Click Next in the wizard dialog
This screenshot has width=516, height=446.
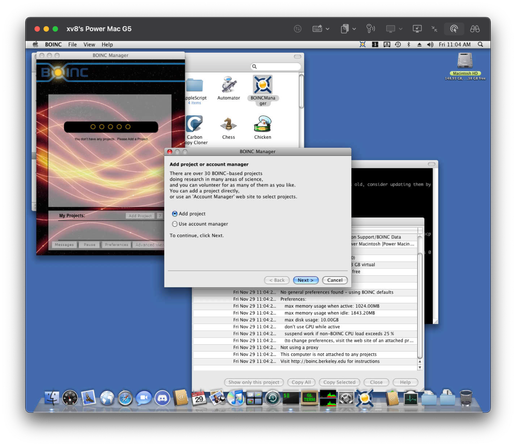pos(306,280)
